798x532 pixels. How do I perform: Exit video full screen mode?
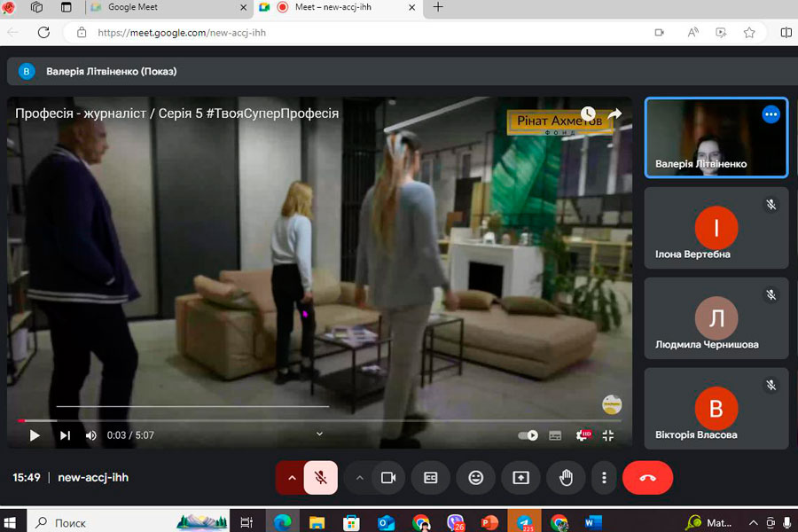[608, 435]
